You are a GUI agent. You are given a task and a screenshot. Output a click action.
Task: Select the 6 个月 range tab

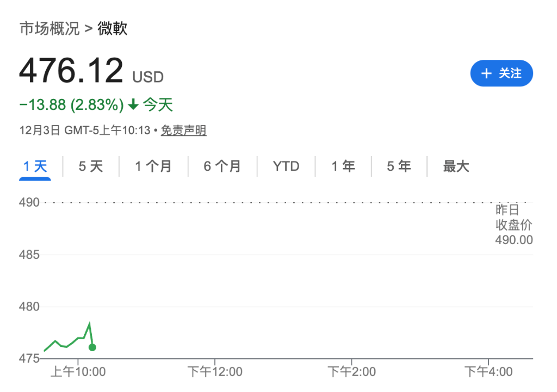(222, 166)
